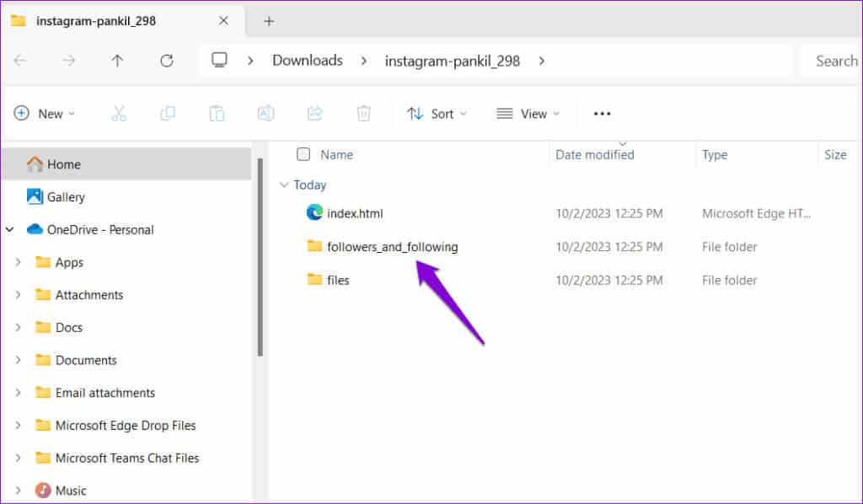The image size is (863, 504).
Task: Click the Cut scissors icon
Action: click(x=119, y=113)
